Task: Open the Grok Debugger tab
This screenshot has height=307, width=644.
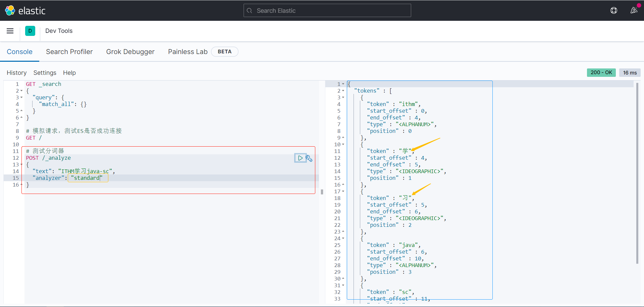Action: (130, 52)
